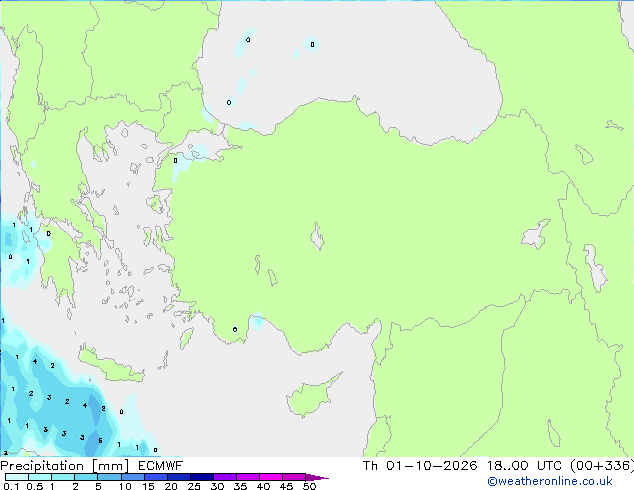This screenshot has height=490, width=634.
Task: Select the dark navy 25–30 mm legend swatch
Action: pos(202,477)
